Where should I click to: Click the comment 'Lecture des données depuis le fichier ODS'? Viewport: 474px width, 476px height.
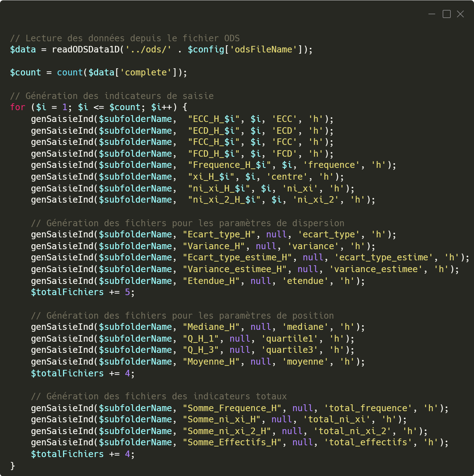[x=125, y=38]
